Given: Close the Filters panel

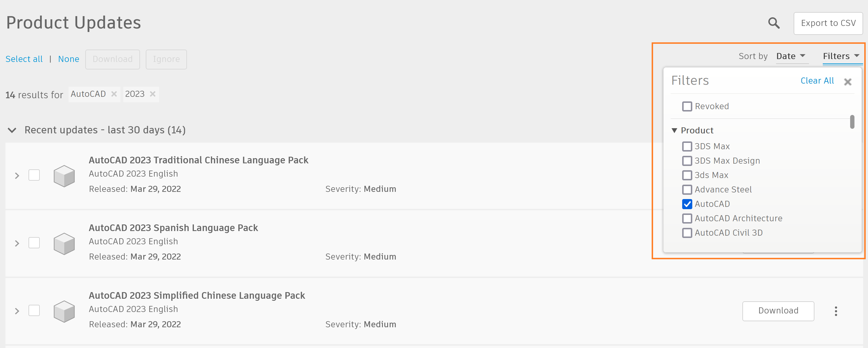Looking at the screenshot, I should pyautogui.click(x=848, y=82).
